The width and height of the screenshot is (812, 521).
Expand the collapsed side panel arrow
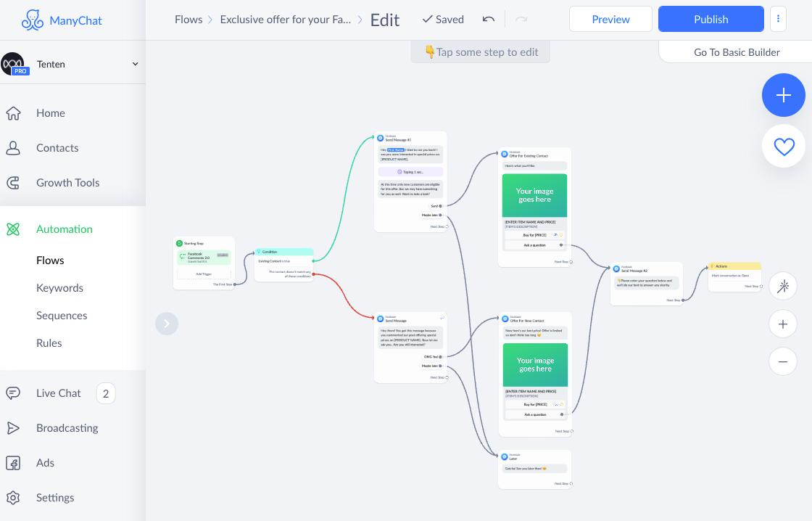(167, 324)
